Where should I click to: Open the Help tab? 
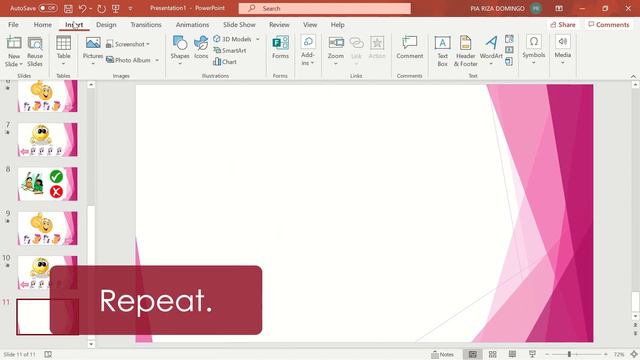click(338, 24)
